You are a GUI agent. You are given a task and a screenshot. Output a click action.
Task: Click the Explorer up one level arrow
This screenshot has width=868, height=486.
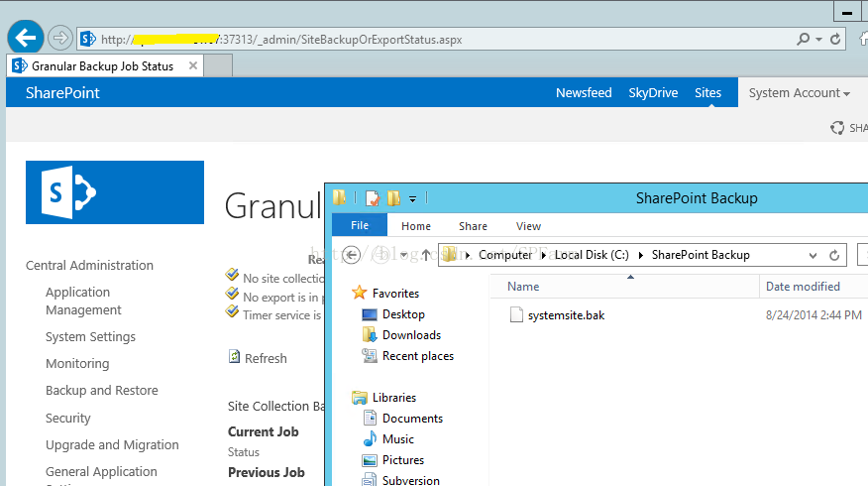[x=426, y=255]
